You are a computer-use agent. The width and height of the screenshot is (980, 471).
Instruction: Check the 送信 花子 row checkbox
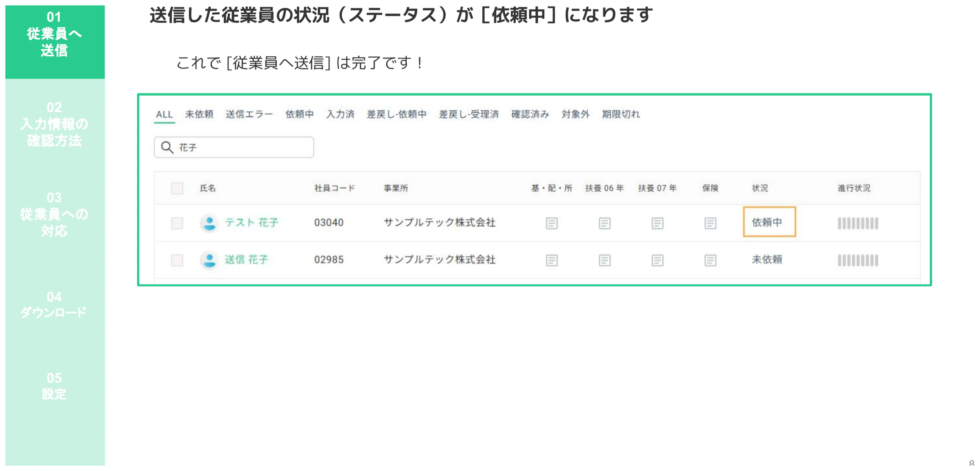tap(177, 260)
